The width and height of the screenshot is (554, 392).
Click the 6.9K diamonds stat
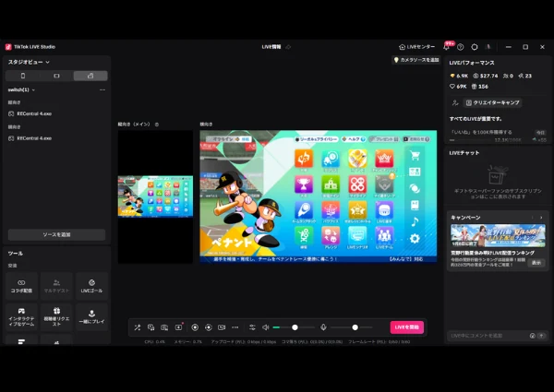click(x=459, y=76)
